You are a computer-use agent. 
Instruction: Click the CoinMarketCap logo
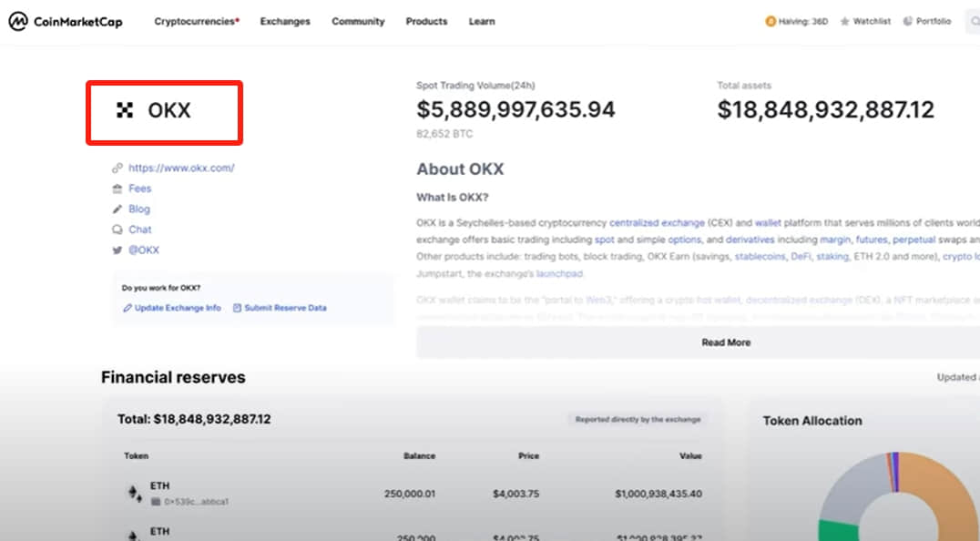65,21
